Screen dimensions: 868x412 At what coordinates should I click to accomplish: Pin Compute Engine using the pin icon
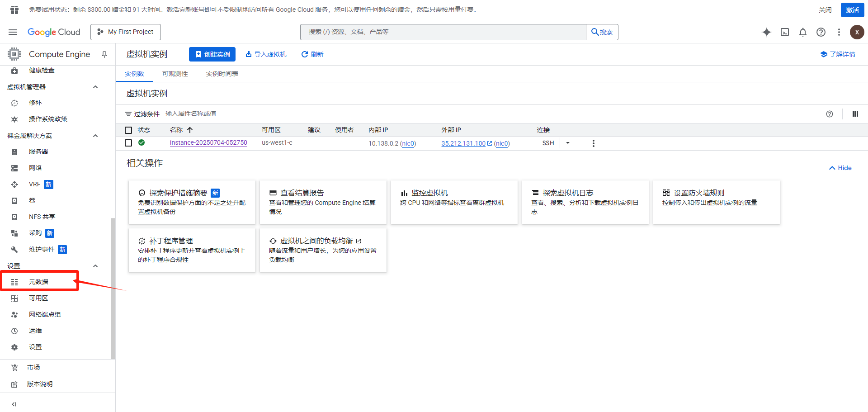[x=104, y=54]
